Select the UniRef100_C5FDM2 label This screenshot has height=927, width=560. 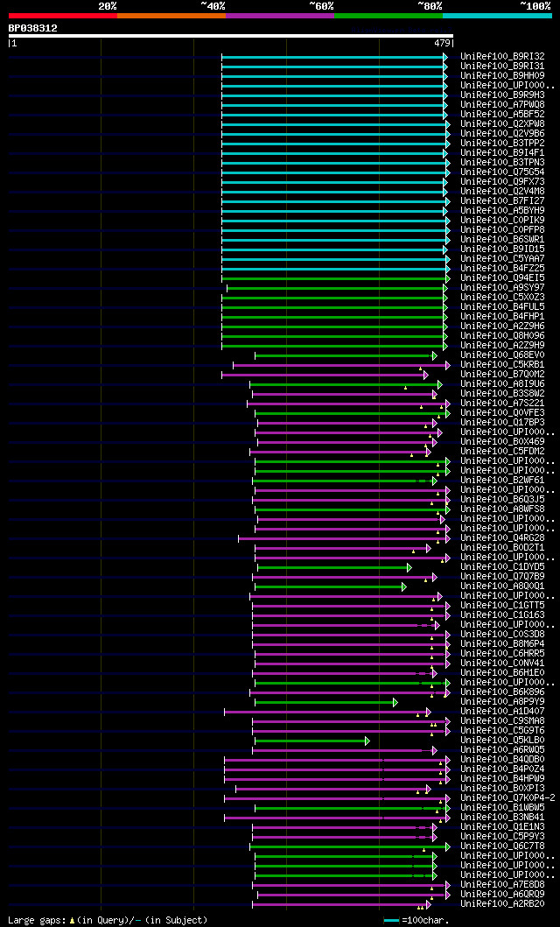[x=503, y=451]
